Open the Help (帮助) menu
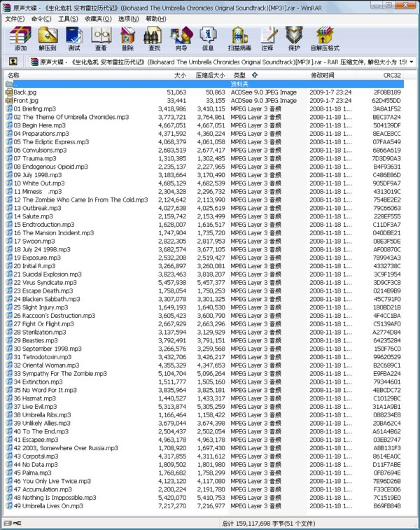The image size is (420, 530). (x=156, y=19)
